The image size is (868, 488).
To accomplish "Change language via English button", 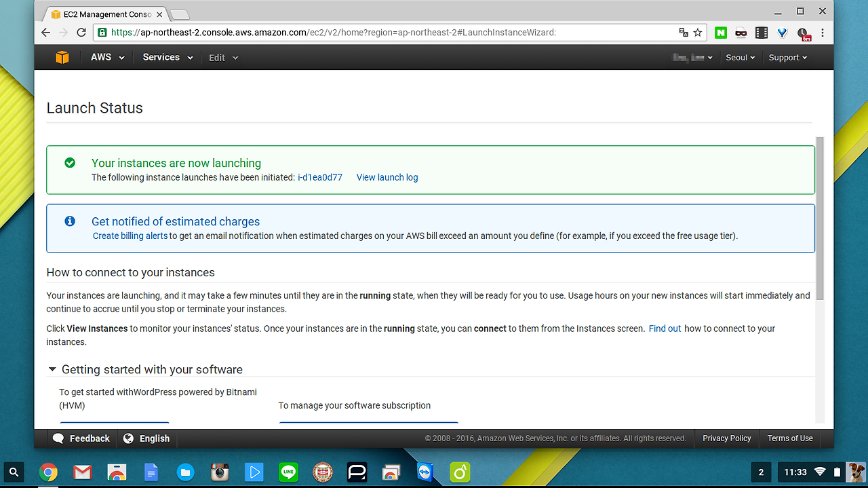I will pos(146,438).
